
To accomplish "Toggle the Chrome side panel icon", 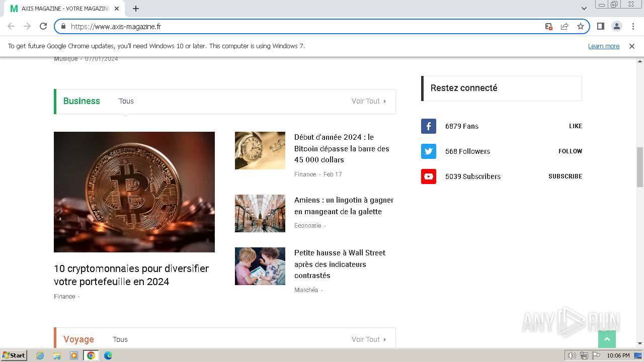I will point(600,26).
